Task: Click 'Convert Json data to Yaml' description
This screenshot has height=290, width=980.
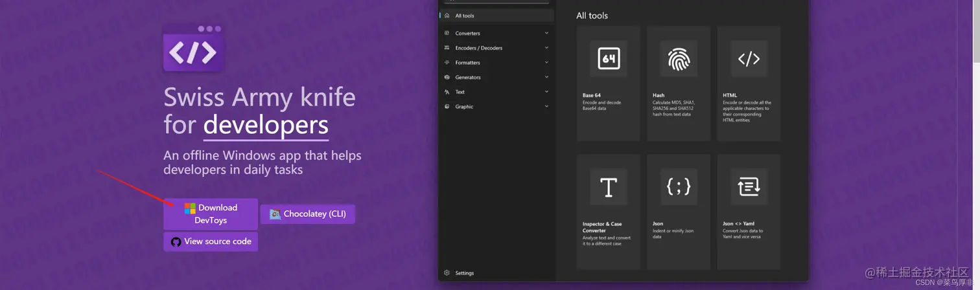Action: pos(743,234)
